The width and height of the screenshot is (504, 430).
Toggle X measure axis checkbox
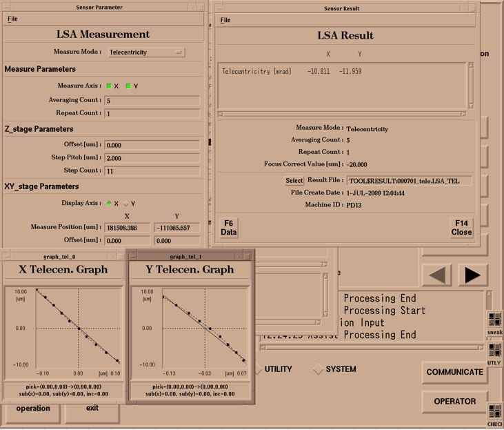(109, 86)
